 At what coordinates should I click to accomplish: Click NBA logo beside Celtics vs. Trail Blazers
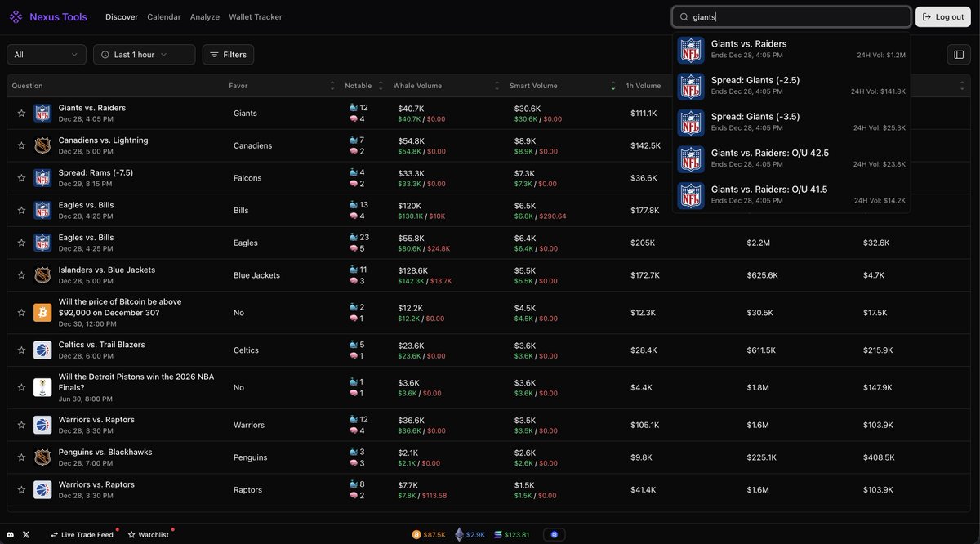(42, 350)
